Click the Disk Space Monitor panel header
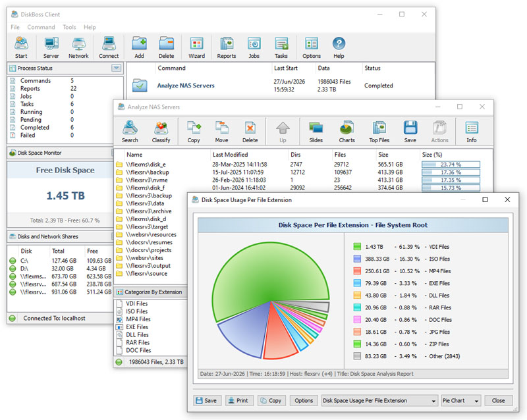 pos(61,153)
